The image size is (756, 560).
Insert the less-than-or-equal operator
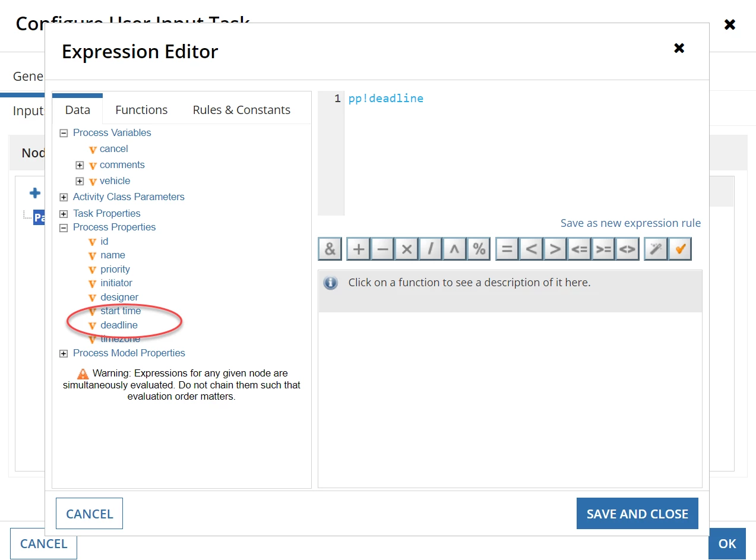(x=579, y=249)
